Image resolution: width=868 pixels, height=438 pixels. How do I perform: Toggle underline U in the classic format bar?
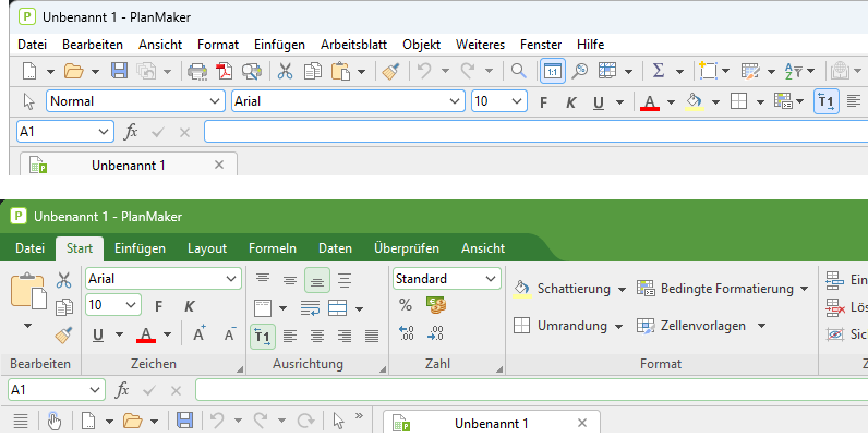point(599,102)
